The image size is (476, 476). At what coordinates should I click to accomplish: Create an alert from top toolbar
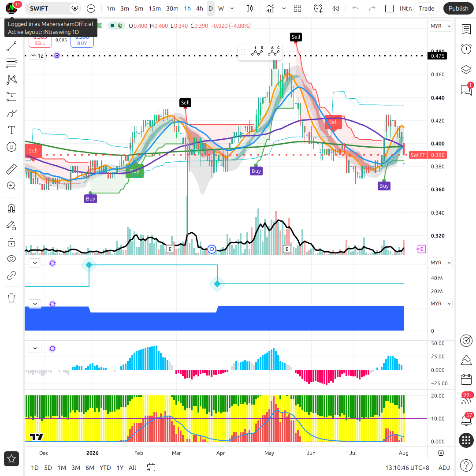click(318, 8)
